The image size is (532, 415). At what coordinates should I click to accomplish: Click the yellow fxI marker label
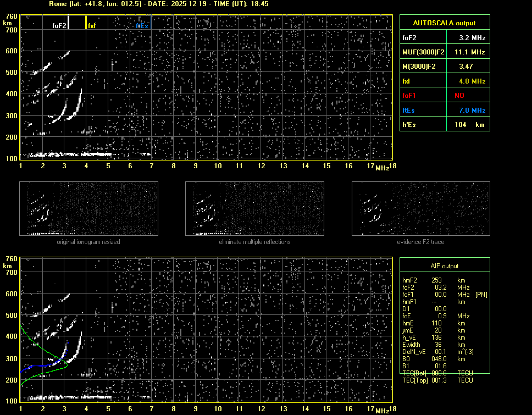(x=92, y=26)
